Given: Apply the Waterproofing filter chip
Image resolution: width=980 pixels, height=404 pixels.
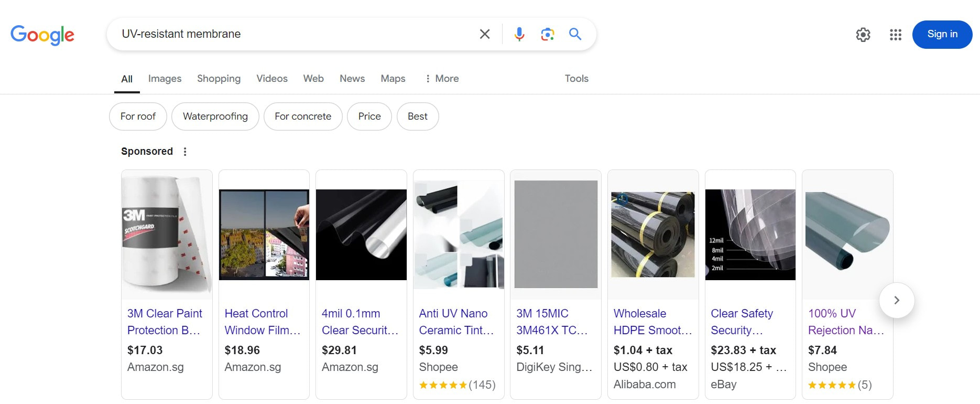Looking at the screenshot, I should coord(215,116).
